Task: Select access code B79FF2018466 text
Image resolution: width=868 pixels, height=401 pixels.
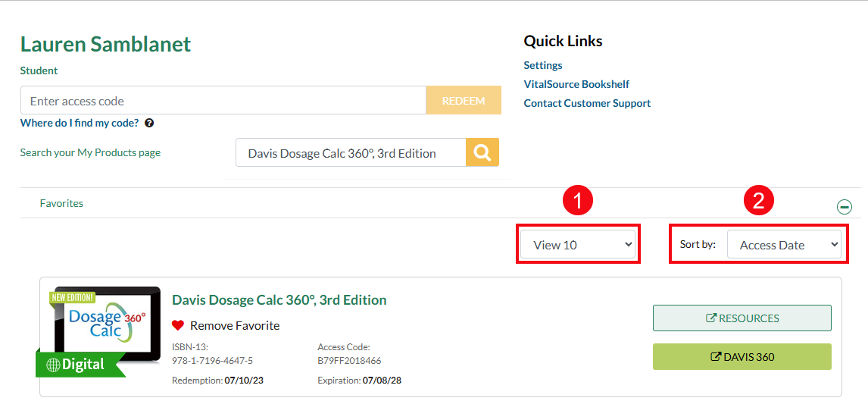Action: (x=349, y=361)
